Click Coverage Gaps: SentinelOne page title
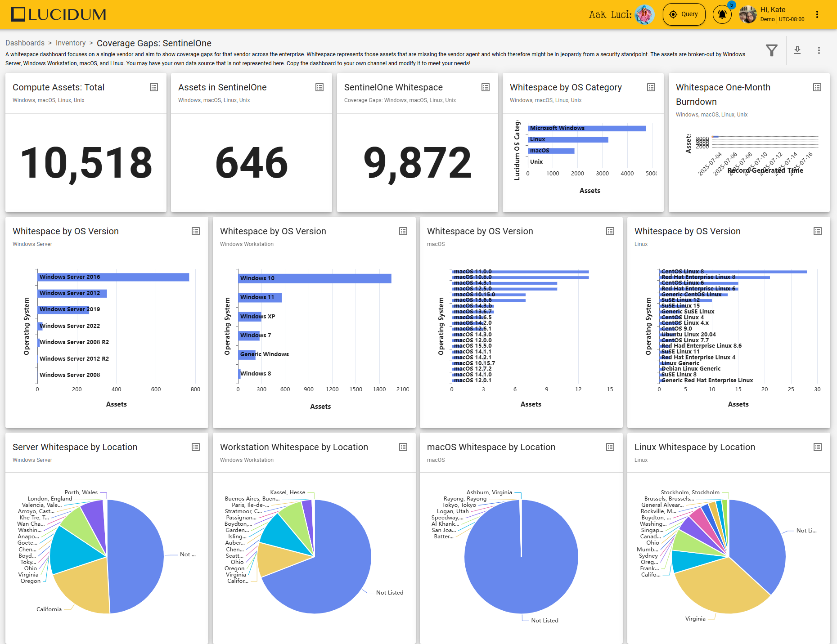The height and width of the screenshot is (644, 837). tap(154, 43)
